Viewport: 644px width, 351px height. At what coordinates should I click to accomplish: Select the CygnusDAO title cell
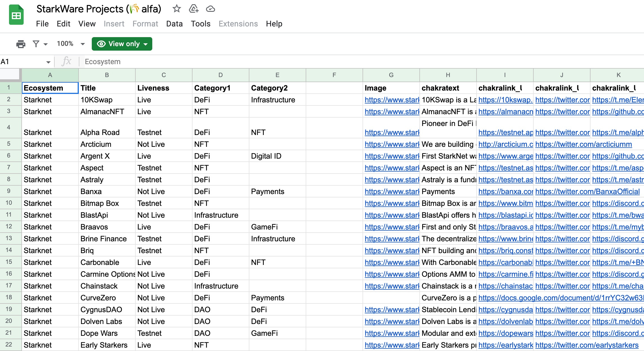click(x=107, y=310)
